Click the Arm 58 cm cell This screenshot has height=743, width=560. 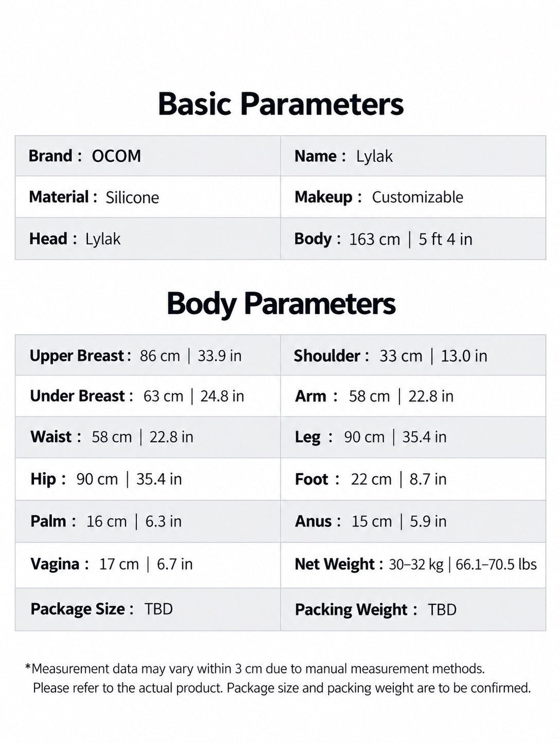[413, 396]
